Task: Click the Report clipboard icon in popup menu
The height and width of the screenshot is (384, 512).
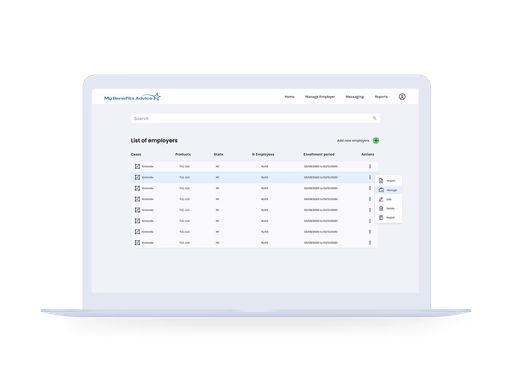Action: tap(381, 217)
